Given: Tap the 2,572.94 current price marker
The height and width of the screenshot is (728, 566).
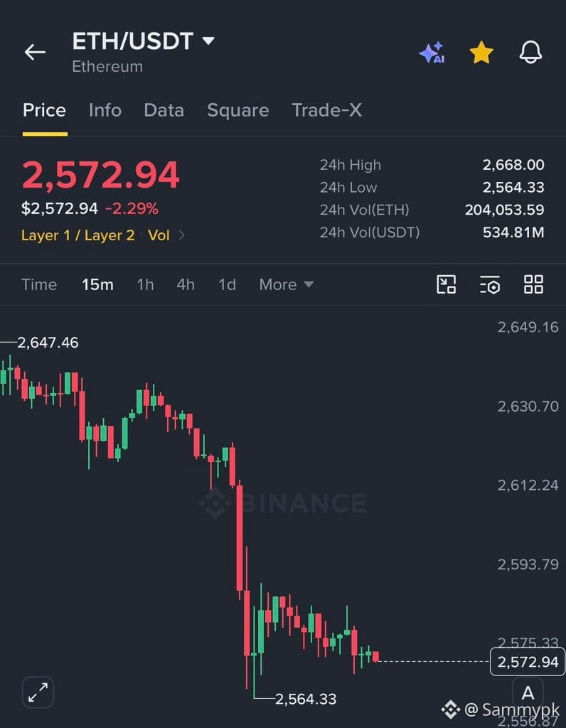Looking at the screenshot, I should 528,662.
